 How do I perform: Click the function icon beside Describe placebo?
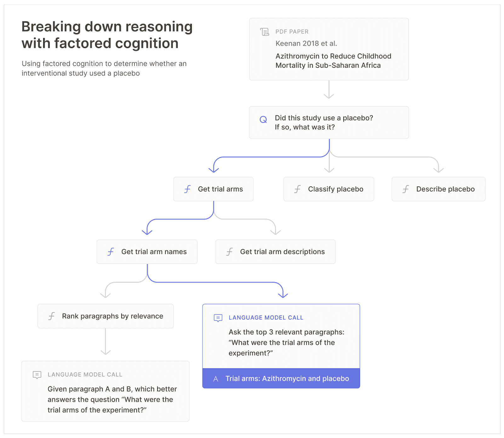[x=406, y=189]
